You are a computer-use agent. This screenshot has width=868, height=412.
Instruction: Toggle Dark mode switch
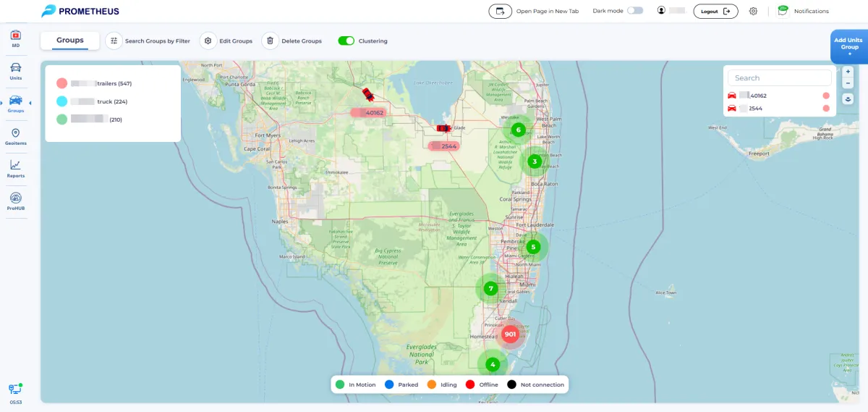pos(635,11)
